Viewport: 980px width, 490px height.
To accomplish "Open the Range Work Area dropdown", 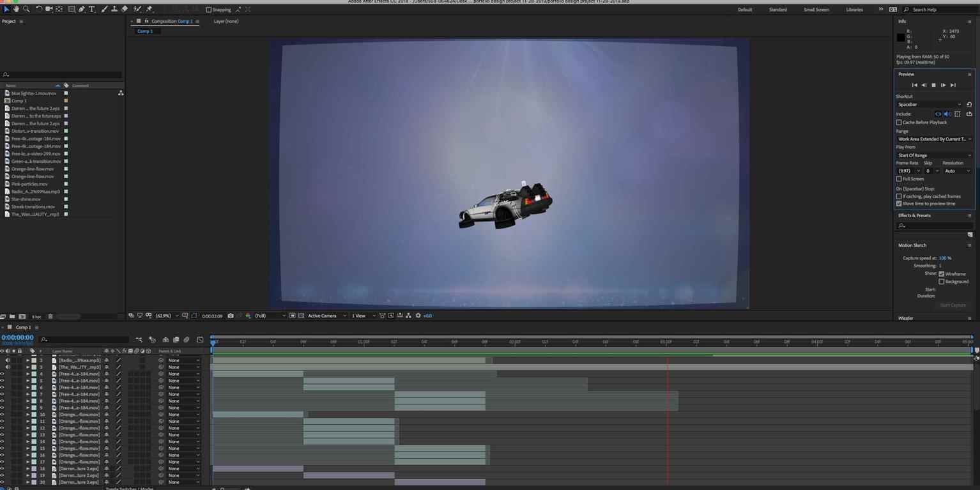I will pos(935,139).
